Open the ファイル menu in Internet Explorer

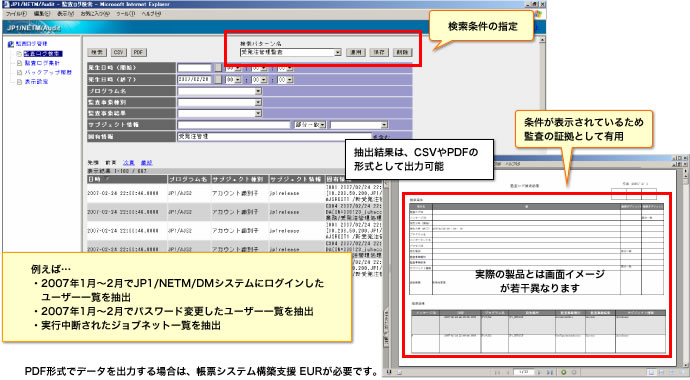(x=15, y=14)
